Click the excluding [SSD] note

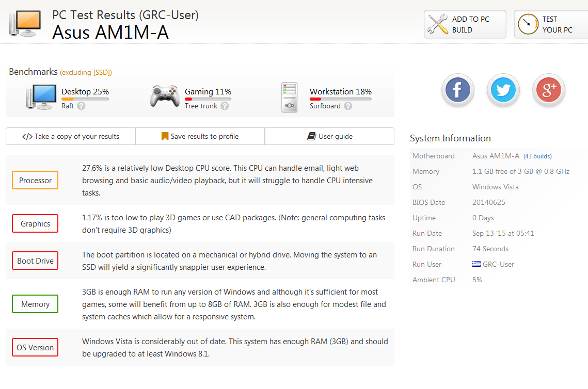(x=86, y=72)
